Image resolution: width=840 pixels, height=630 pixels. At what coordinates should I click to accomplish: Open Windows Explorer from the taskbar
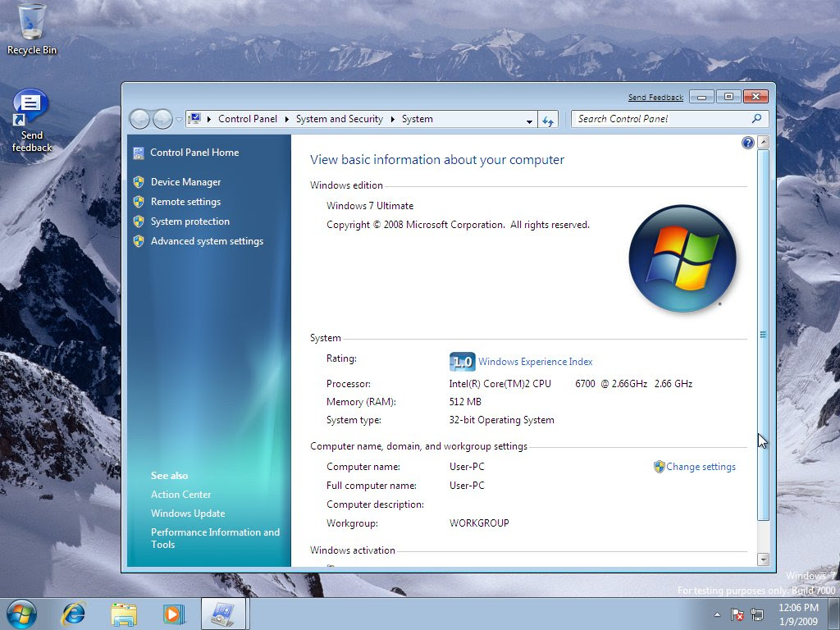pos(124,614)
